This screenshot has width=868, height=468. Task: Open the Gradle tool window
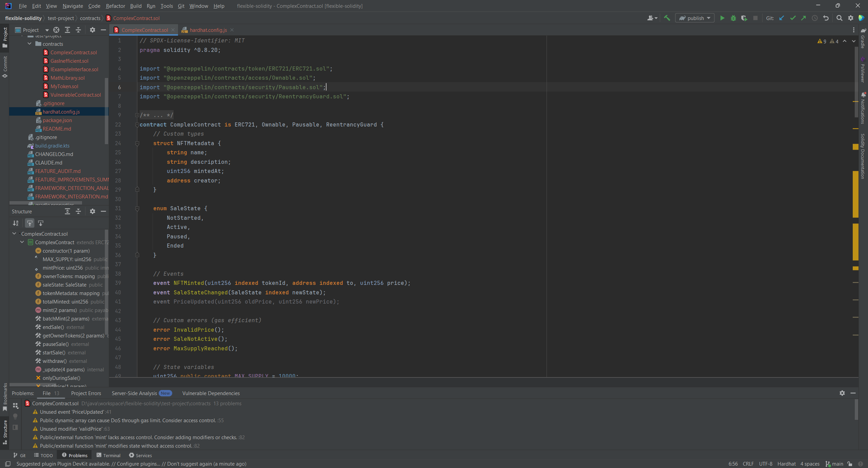863,38
